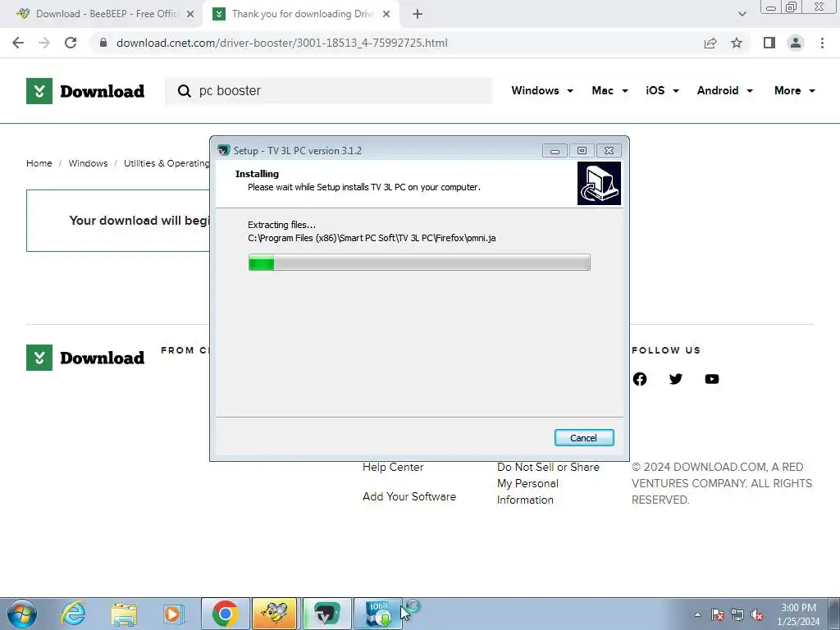Click the installation progress bar
Viewport: 840px width, 630px height.
tap(419, 262)
